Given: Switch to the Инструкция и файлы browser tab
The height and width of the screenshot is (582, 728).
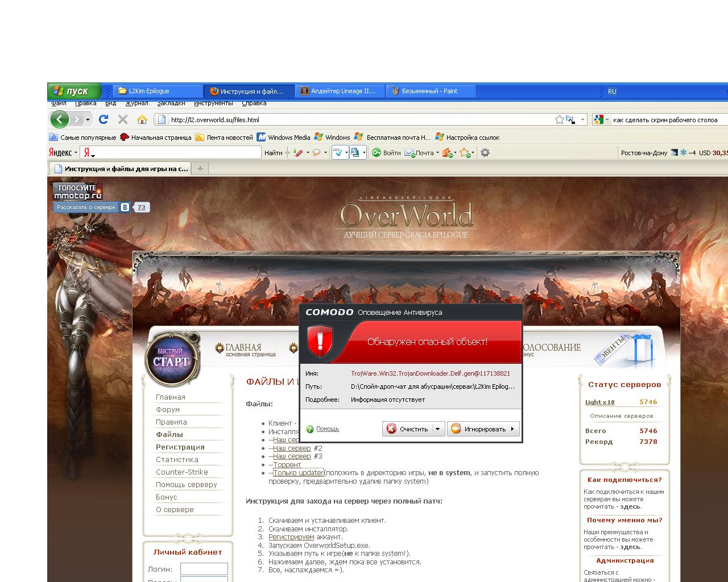Looking at the screenshot, I should coord(120,168).
